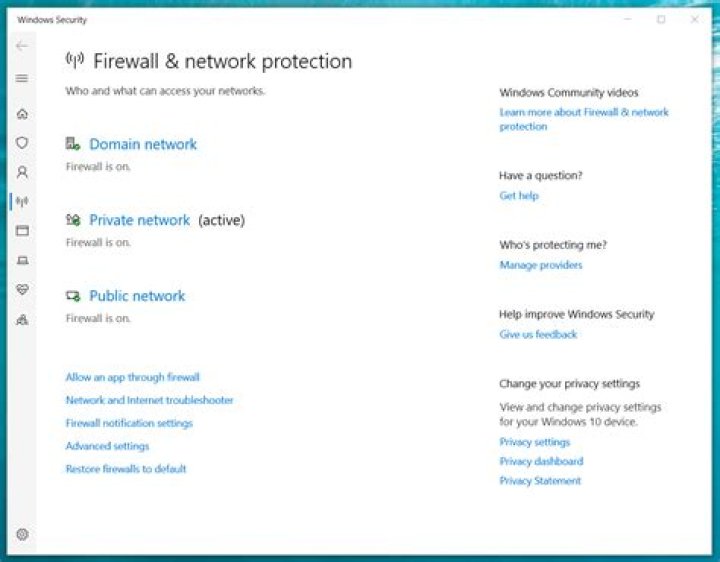Open Device performance & health heart icon
The width and height of the screenshot is (720, 562).
pyautogui.click(x=22, y=290)
